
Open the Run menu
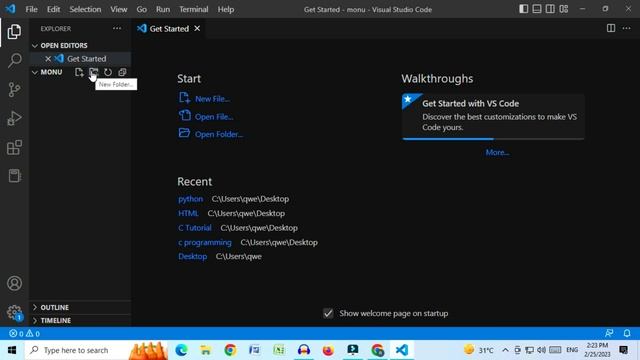pyautogui.click(x=163, y=9)
